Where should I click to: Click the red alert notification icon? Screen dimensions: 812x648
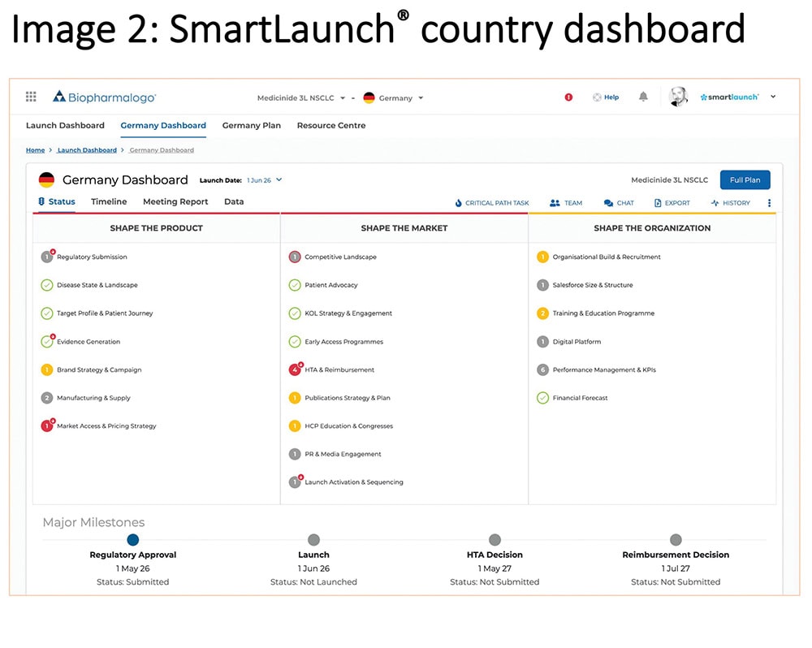pos(568,97)
